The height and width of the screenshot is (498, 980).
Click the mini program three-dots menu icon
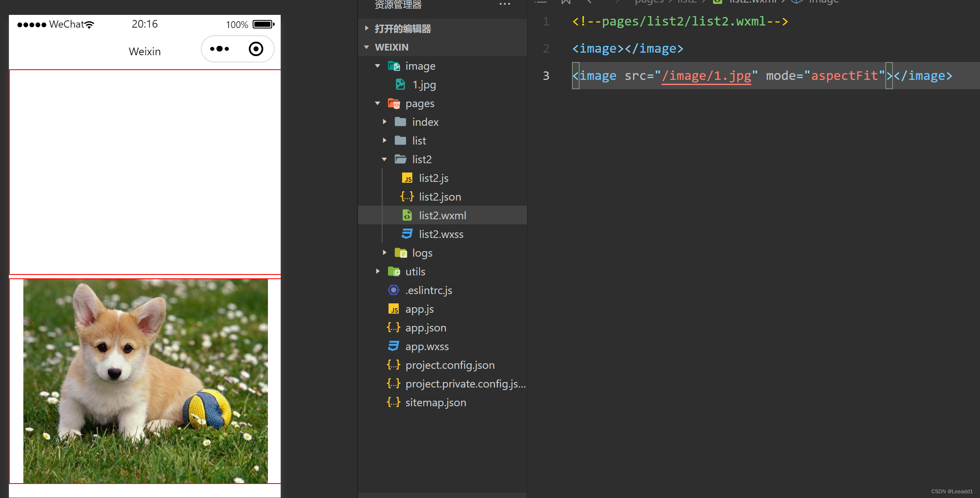(220, 49)
